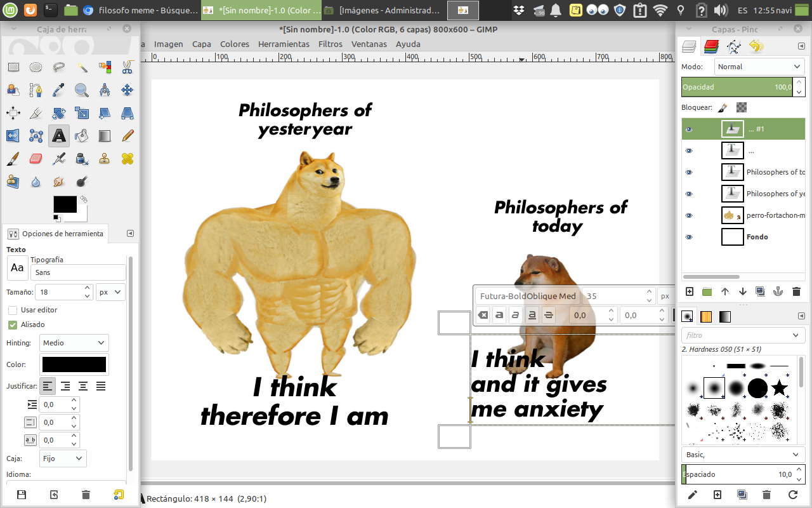Select the Color Picker eyedropper tool
The height and width of the screenshot is (508, 812).
(x=59, y=90)
